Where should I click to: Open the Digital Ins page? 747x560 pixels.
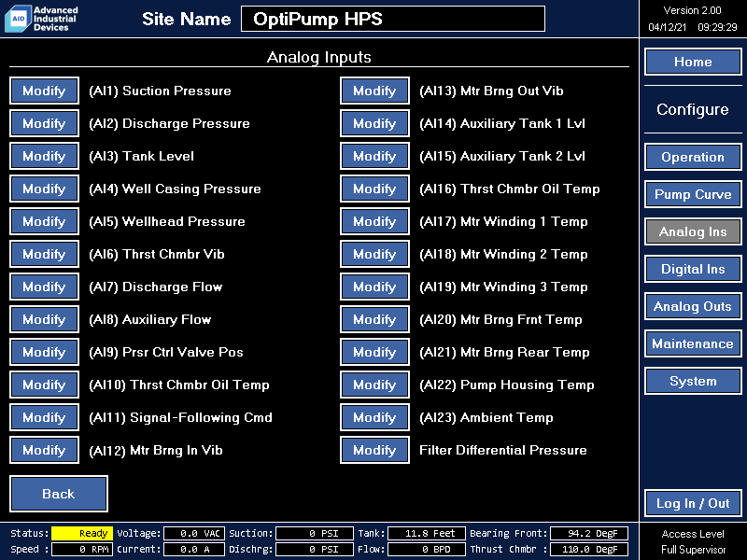click(x=693, y=269)
